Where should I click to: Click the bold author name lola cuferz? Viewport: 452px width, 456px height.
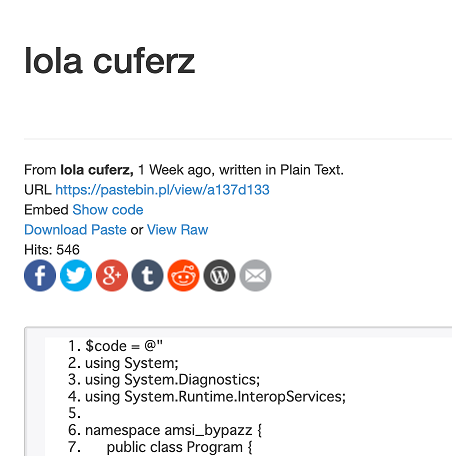[97, 170]
